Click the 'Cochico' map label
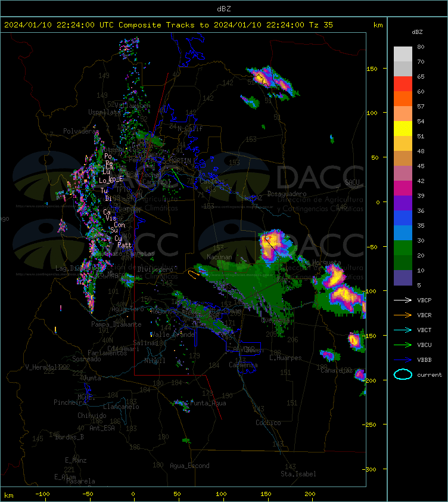Viewport: 448px width, 502px height. (x=268, y=423)
